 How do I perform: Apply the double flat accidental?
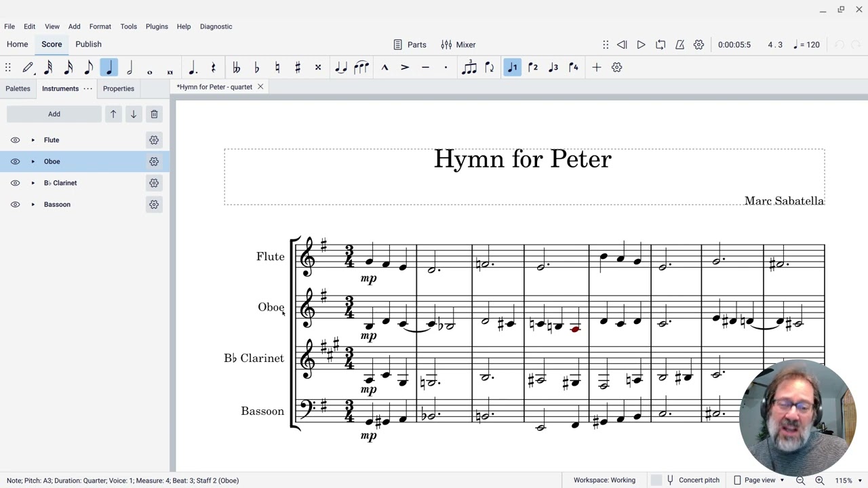[236, 67]
